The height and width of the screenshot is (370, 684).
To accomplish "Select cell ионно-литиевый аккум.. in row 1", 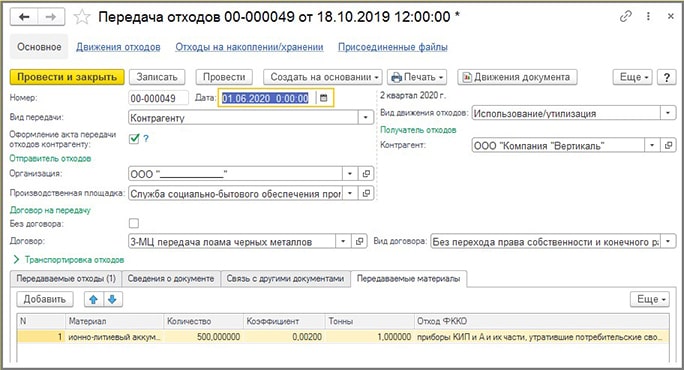I will click(114, 337).
